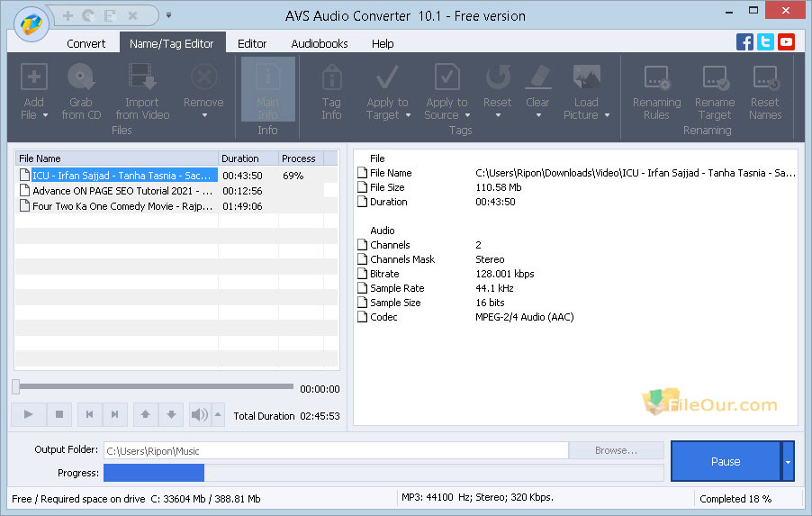Open the Pause button dropdown arrow
This screenshot has width=812, height=516.
coord(789,462)
